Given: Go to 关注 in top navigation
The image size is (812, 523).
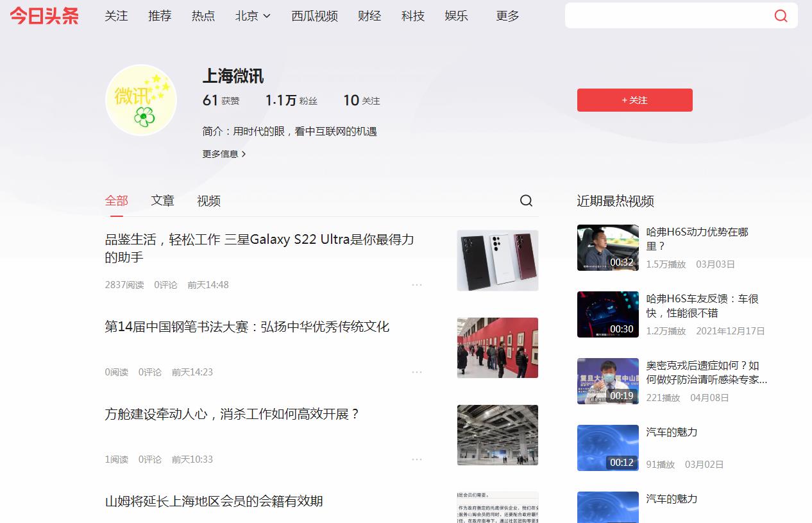Looking at the screenshot, I should point(116,16).
